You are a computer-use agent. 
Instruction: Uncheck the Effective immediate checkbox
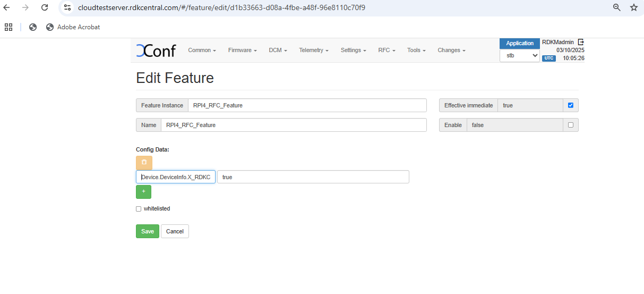pyautogui.click(x=571, y=105)
